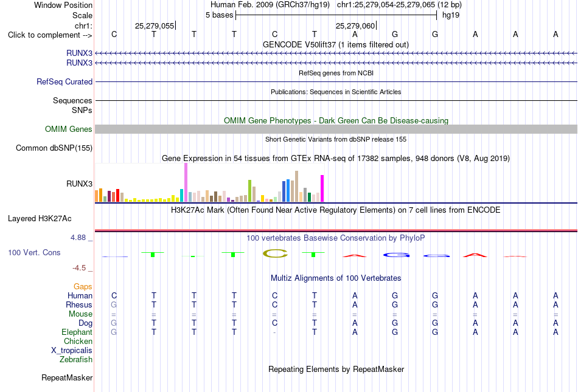Click the '5 bases' scale text

coord(219,15)
